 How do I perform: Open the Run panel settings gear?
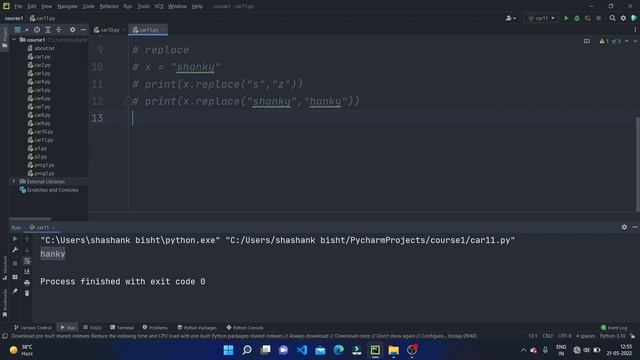[x=624, y=227]
